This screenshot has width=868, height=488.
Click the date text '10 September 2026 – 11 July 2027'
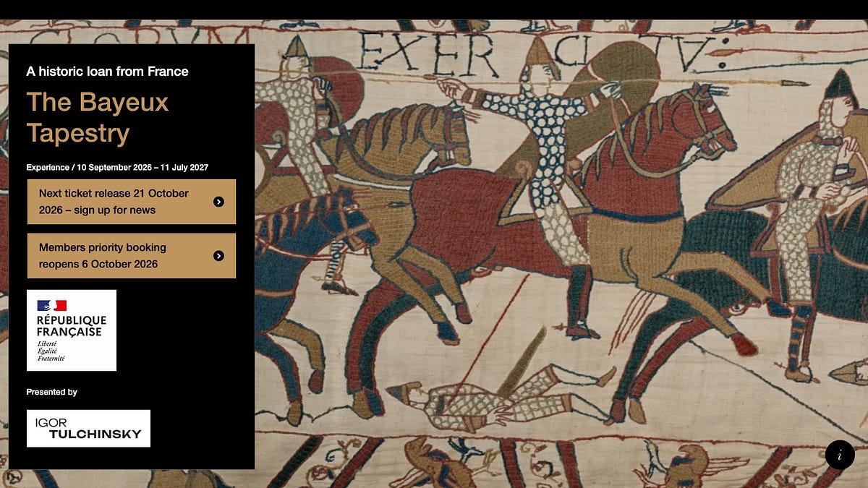(142, 167)
